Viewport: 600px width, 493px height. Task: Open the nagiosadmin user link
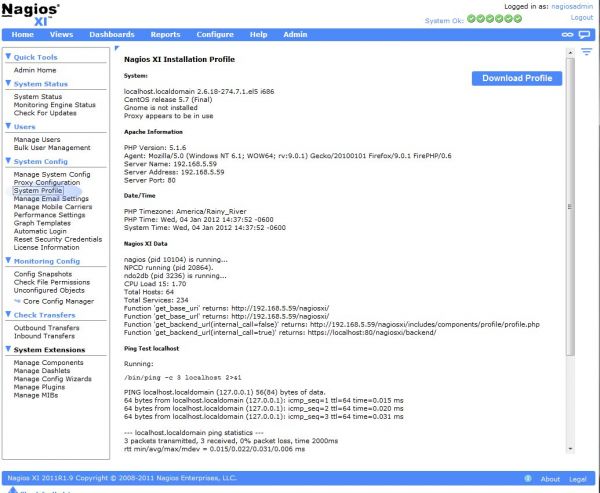571,6
